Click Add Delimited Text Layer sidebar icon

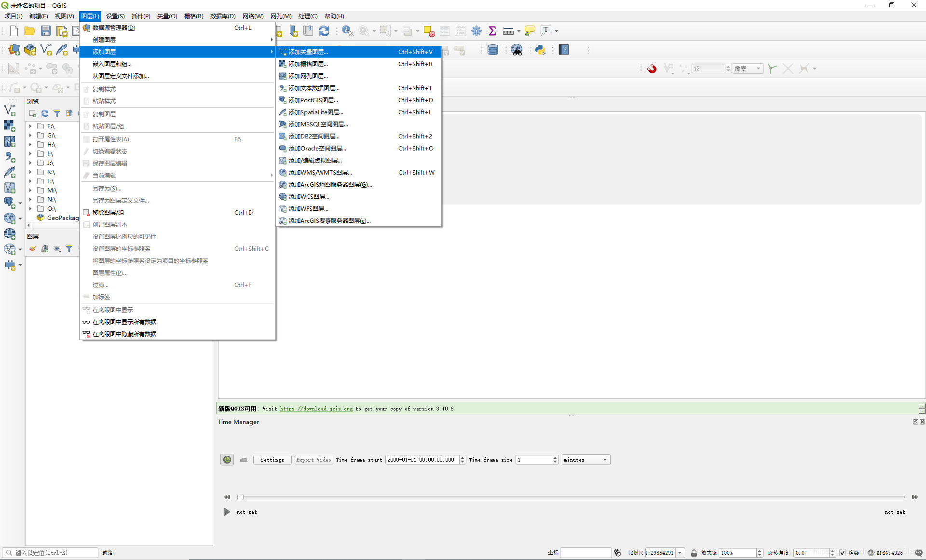point(10,157)
